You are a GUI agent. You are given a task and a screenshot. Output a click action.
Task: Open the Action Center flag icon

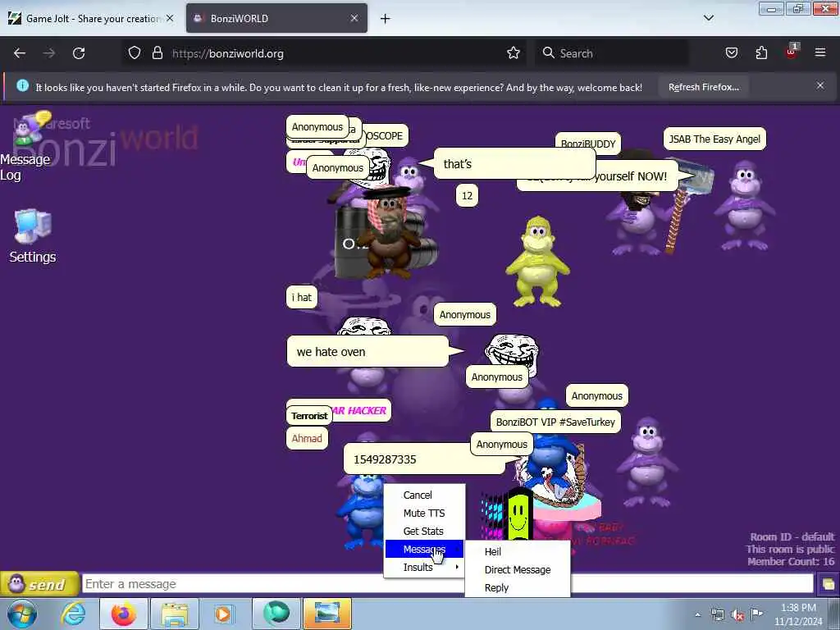(756, 615)
